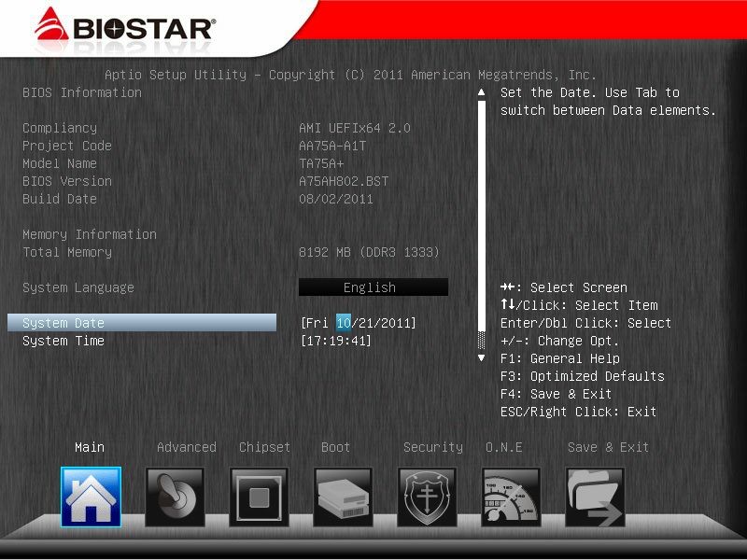747x560 pixels.
Task: Click the year 2011 in System Date
Action: point(395,323)
